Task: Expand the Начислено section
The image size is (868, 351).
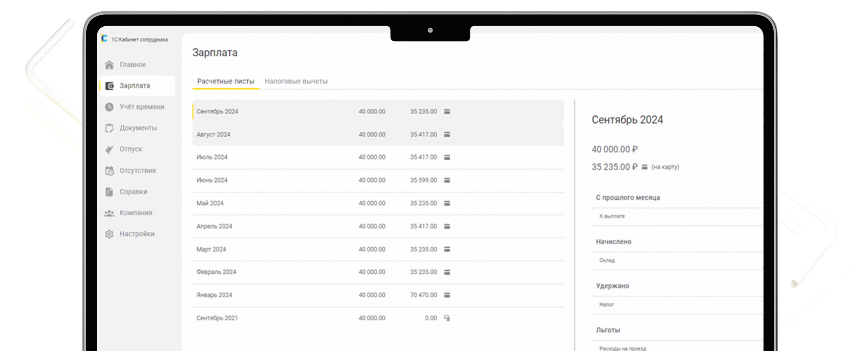Action: [x=613, y=241]
